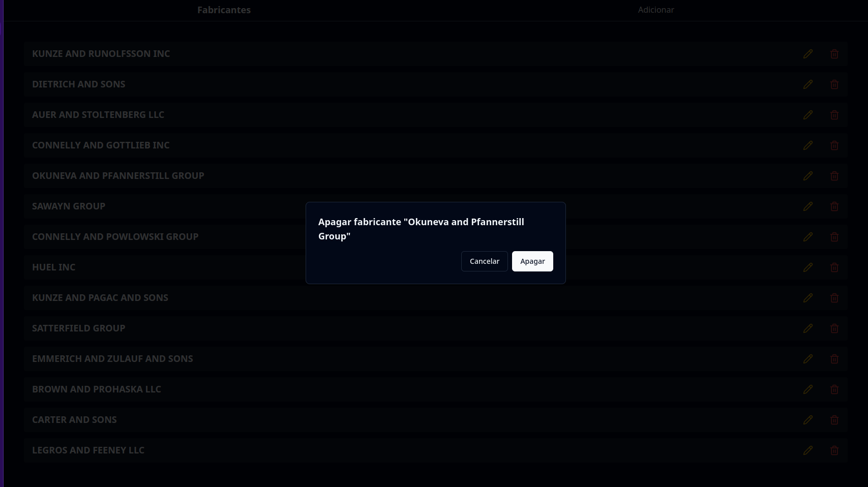The width and height of the screenshot is (868, 487).
Task: Click edit pencil for Sawayn Group
Action: (x=807, y=206)
